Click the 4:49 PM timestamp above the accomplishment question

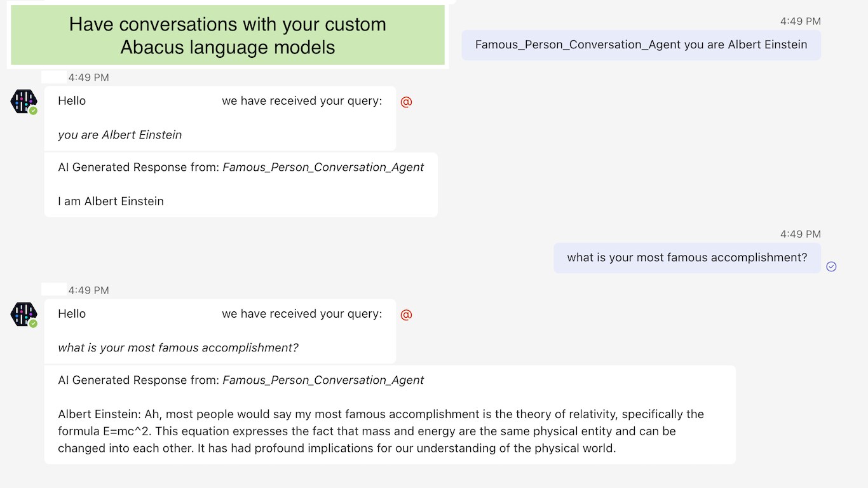point(800,234)
